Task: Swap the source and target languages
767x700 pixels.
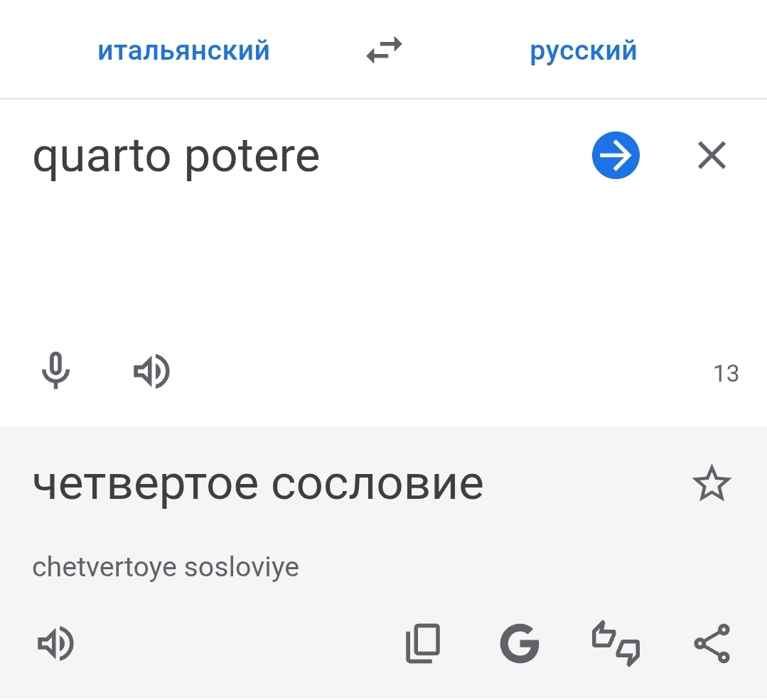Action: pos(384,50)
